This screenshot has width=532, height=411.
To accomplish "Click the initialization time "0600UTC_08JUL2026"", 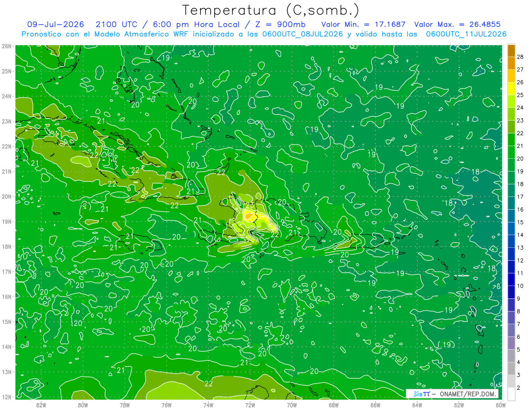I will pyautogui.click(x=302, y=34).
